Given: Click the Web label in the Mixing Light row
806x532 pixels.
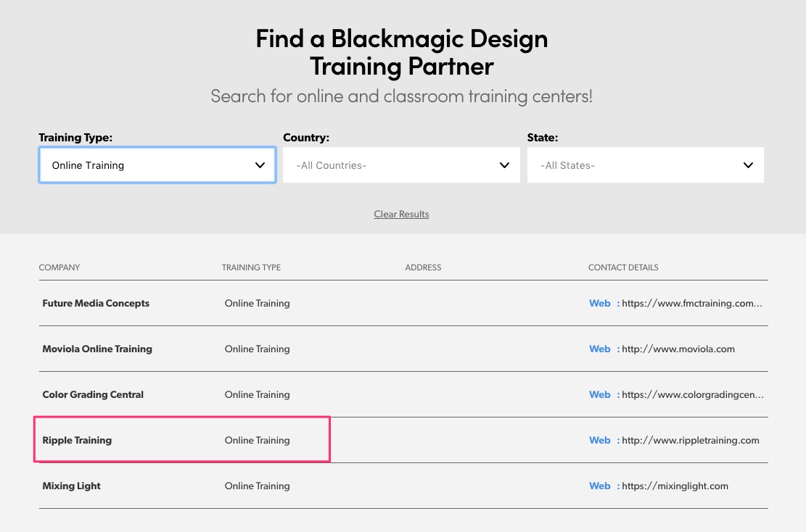Looking at the screenshot, I should click(x=600, y=486).
